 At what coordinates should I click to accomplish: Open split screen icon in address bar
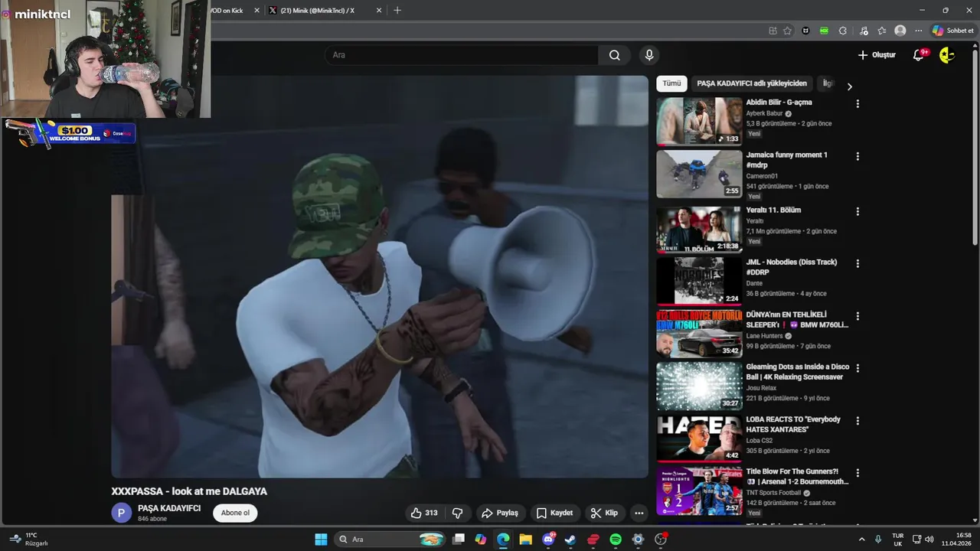pos(773,31)
